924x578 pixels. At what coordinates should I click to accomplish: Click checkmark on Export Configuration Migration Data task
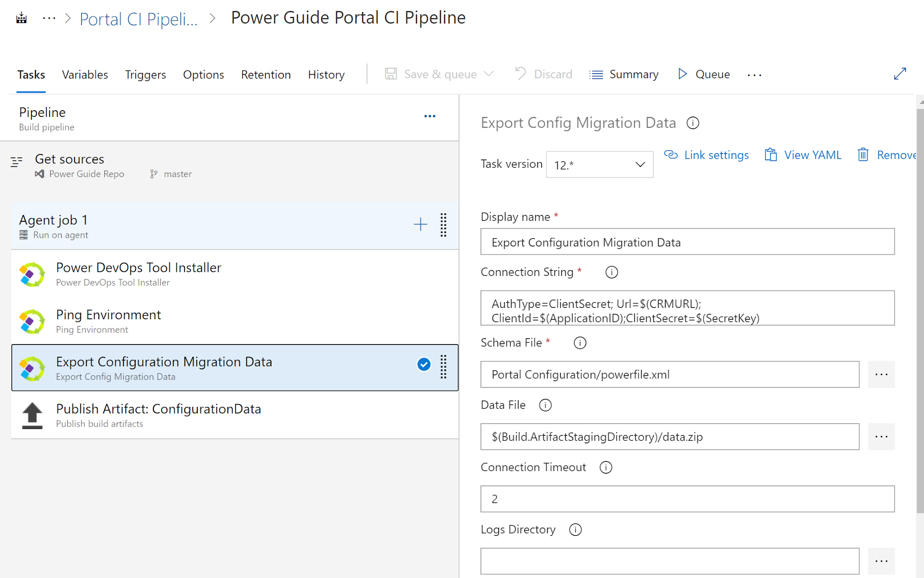[424, 364]
